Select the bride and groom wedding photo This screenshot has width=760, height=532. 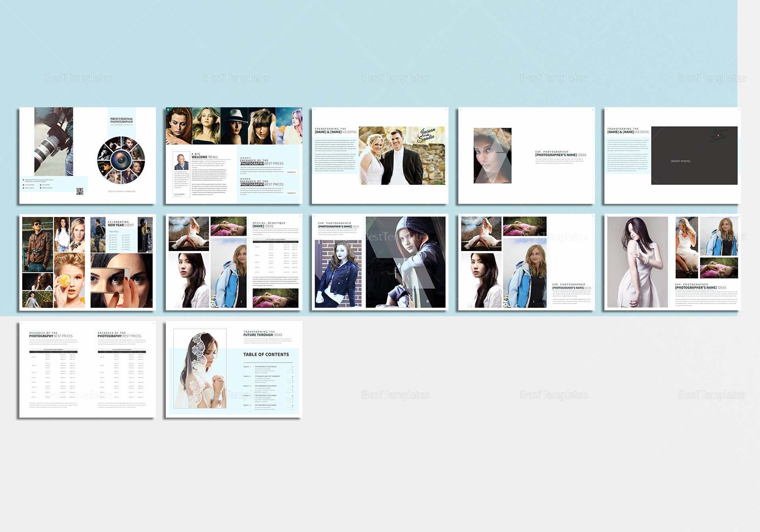point(402,156)
